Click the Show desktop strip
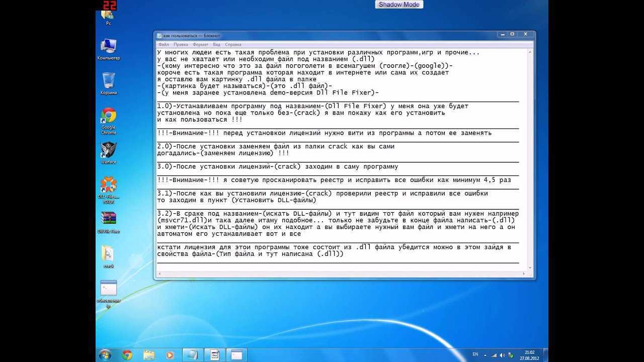Viewport: 644px width, 362px height. coord(545,354)
